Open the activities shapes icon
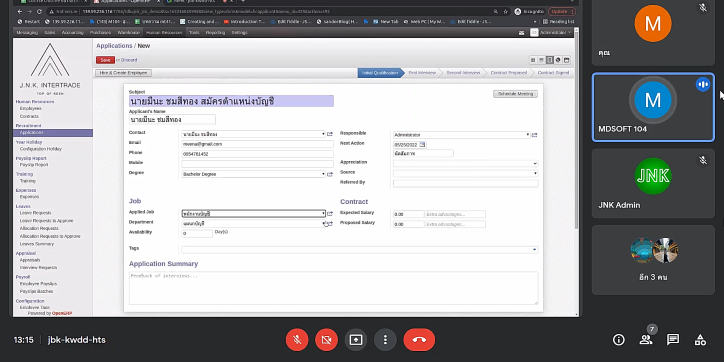This screenshot has height=362, width=724. pos(700,340)
